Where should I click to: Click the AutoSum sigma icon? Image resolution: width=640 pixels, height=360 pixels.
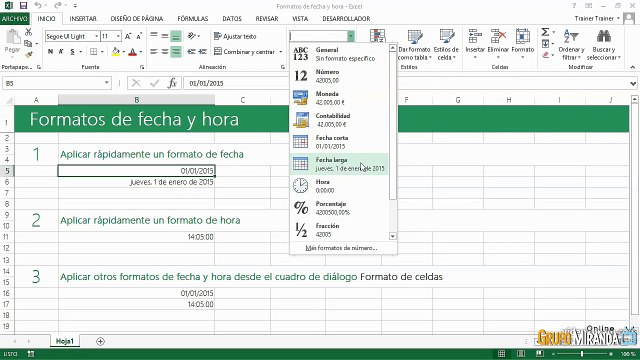(545, 32)
